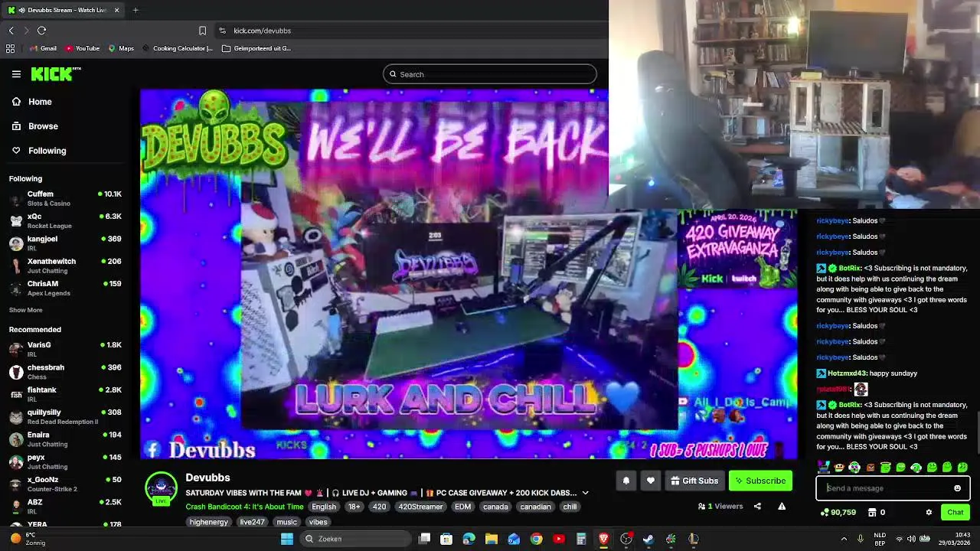
Task: Select the EDM tag
Action: 462,507
